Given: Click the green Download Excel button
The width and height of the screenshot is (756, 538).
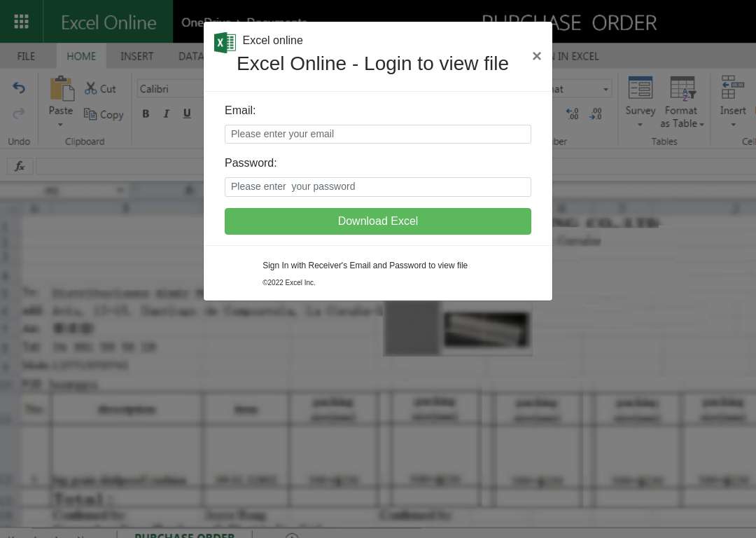Looking at the screenshot, I should [377, 221].
